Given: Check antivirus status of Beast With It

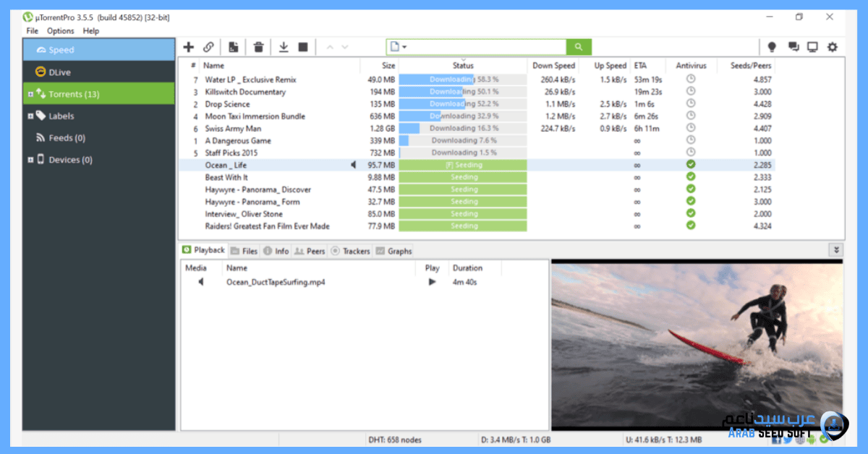Looking at the screenshot, I should (x=691, y=177).
